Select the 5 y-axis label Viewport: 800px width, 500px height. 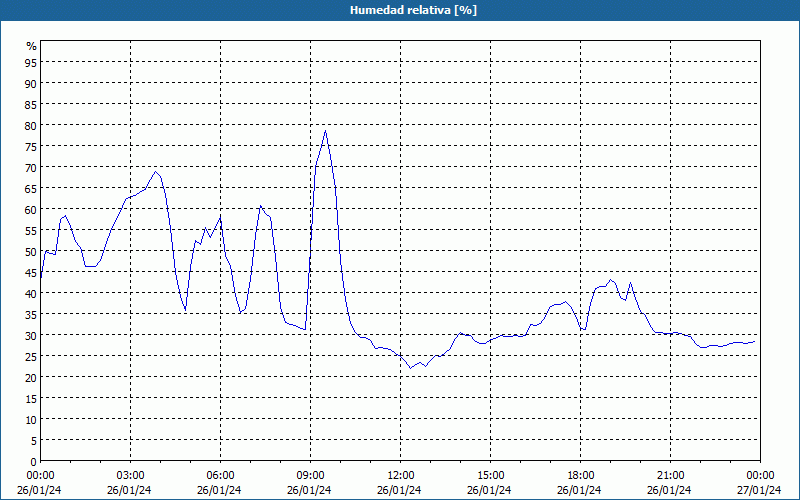point(34,440)
